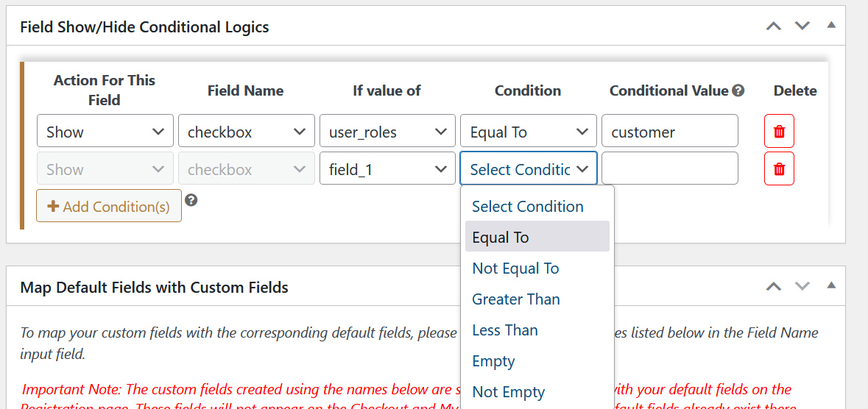Screen dimensions: 868x409
Task: Click help icon beside Add Condition(s) button
Action: click(191, 199)
